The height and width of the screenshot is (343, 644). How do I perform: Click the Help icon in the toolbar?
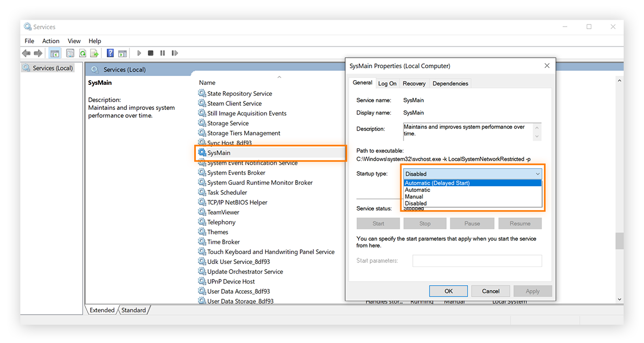pyautogui.click(x=110, y=53)
